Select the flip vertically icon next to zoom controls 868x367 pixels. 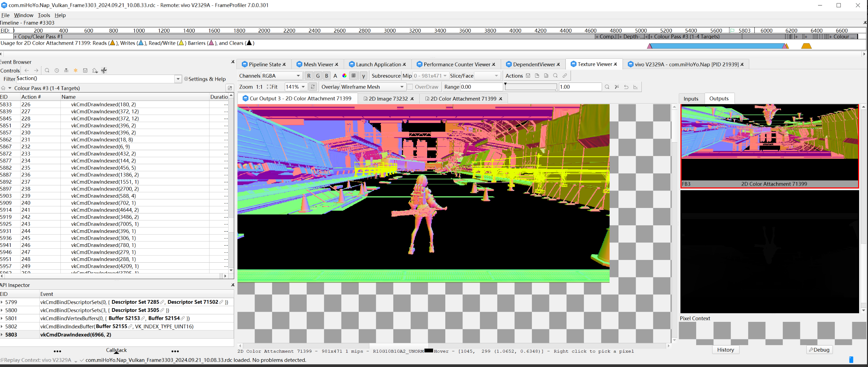(x=312, y=87)
